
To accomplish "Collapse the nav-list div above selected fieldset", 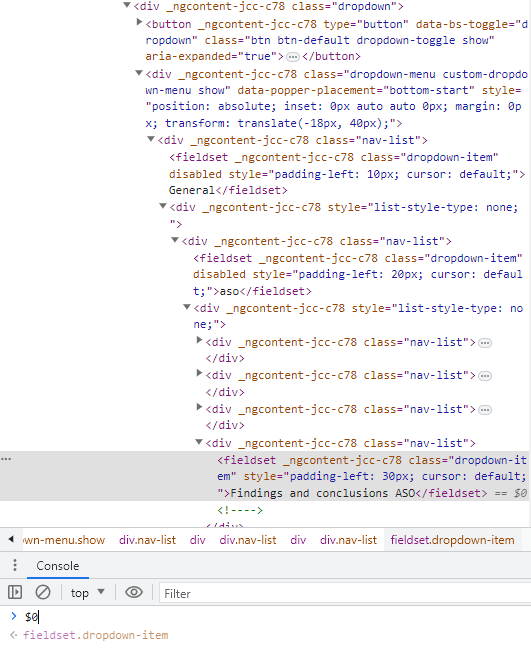I will pyautogui.click(x=199, y=442).
